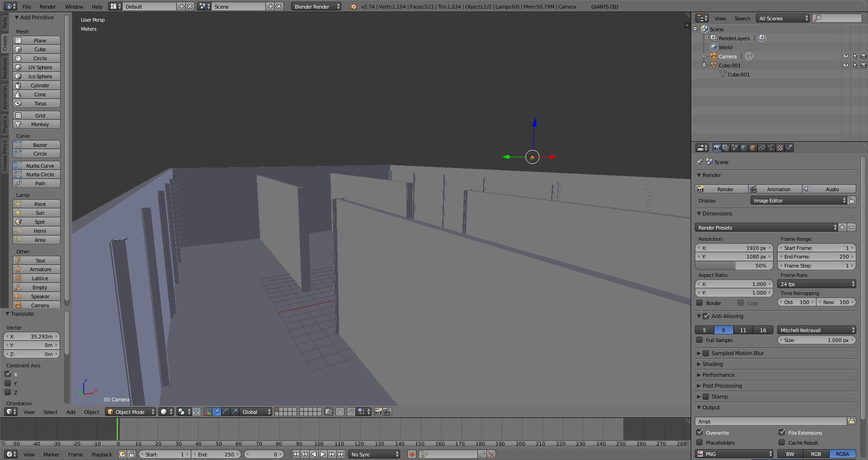Switch to the Physics tool shelf tab
868x460 pixels.
point(5,124)
